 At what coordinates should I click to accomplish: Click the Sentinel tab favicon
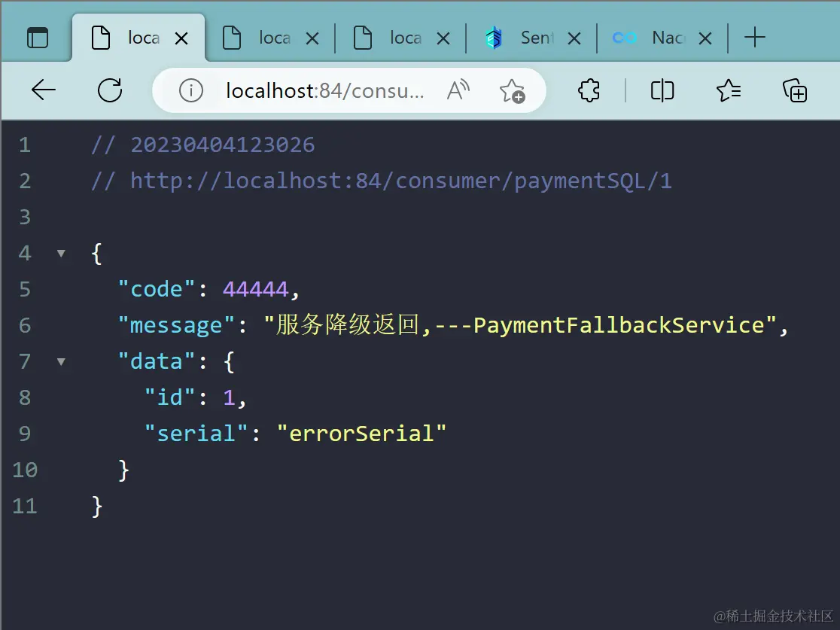coord(494,38)
